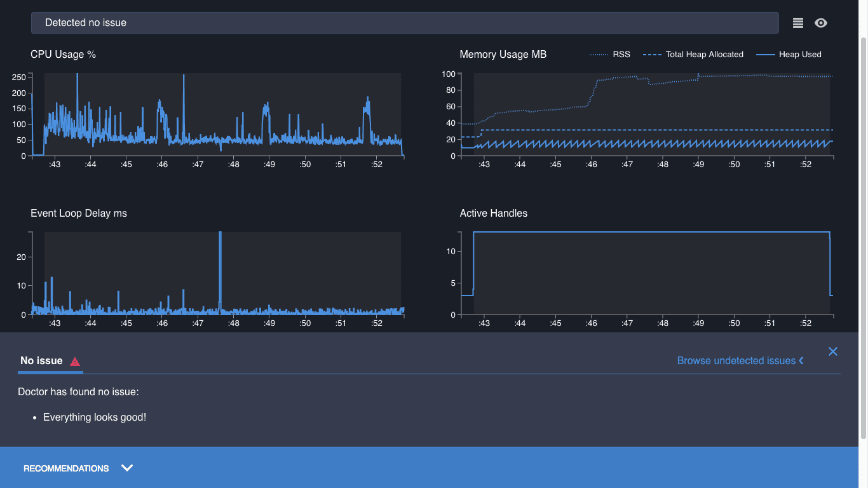This screenshot has height=488, width=868.
Task: Click the chevron beside Browse undetected issues
Action: pyautogui.click(x=801, y=361)
